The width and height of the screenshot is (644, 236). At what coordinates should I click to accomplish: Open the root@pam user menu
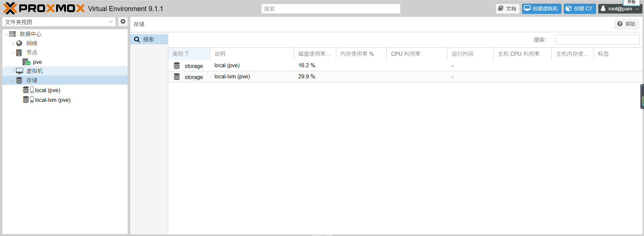(619, 9)
